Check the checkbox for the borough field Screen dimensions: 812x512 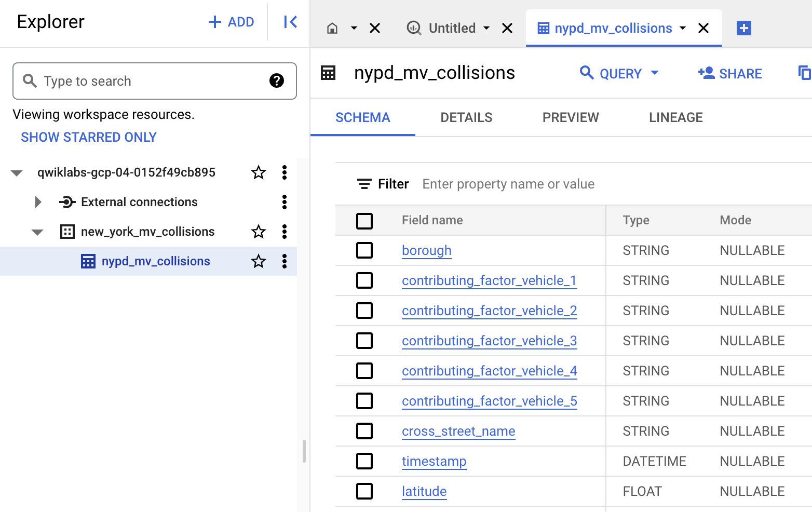(365, 250)
